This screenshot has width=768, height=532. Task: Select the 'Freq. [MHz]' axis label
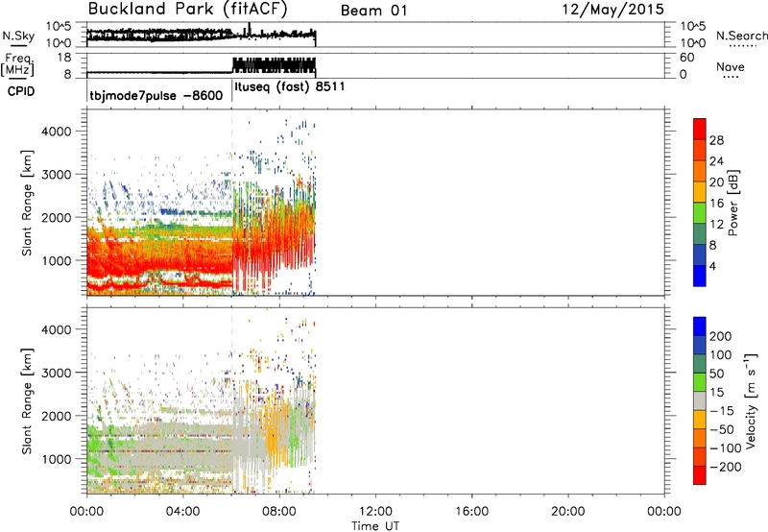[18, 64]
